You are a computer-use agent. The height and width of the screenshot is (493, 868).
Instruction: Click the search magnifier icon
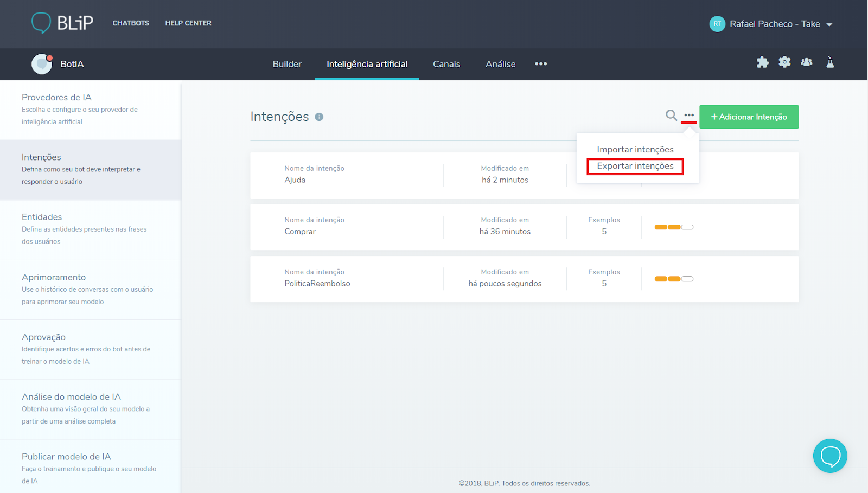(671, 115)
